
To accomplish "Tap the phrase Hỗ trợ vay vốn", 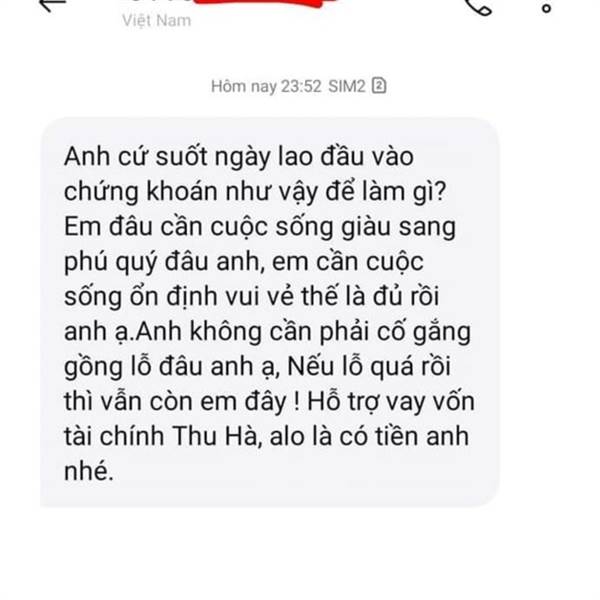I will coord(391,401).
